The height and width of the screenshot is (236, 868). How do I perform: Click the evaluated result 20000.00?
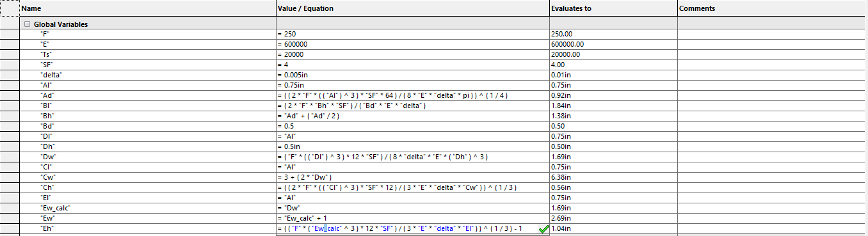tap(613, 54)
